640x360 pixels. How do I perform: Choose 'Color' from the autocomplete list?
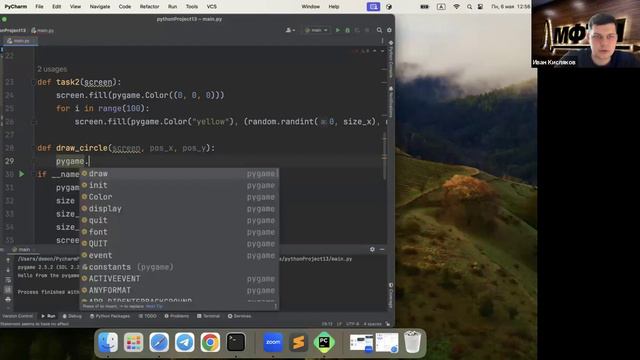click(x=179, y=197)
